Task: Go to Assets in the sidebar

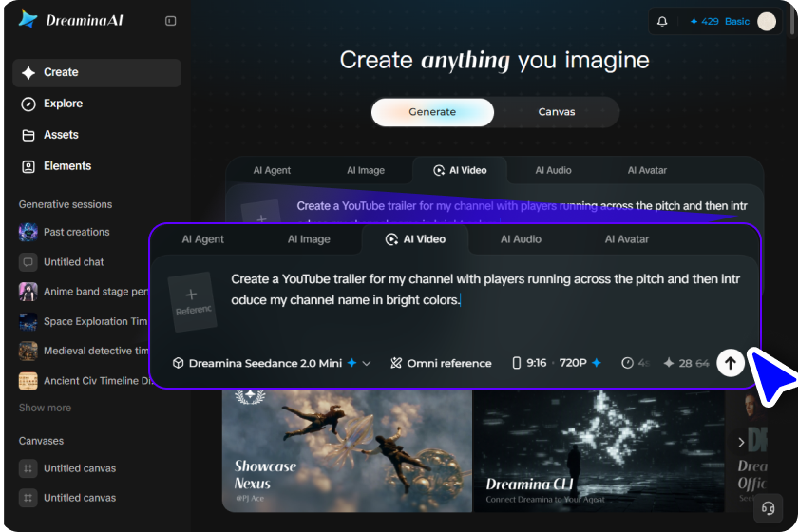Action: coord(49,135)
